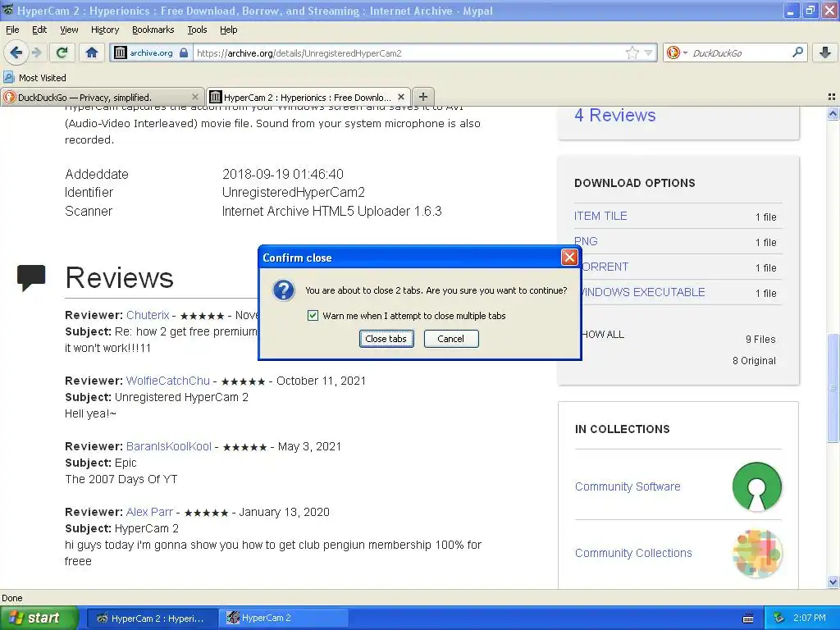Open the History menu
The width and height of the screenshot is (840, 630).
click(104, 30)
